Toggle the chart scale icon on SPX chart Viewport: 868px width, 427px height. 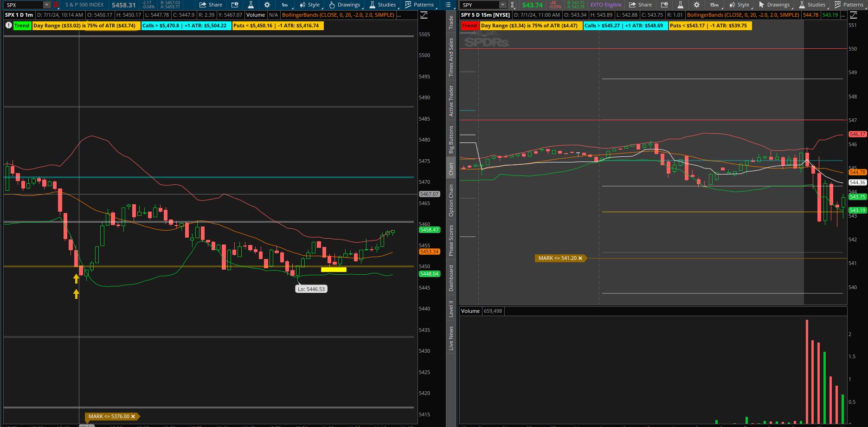pyautogui.click(x=424, y=15)
